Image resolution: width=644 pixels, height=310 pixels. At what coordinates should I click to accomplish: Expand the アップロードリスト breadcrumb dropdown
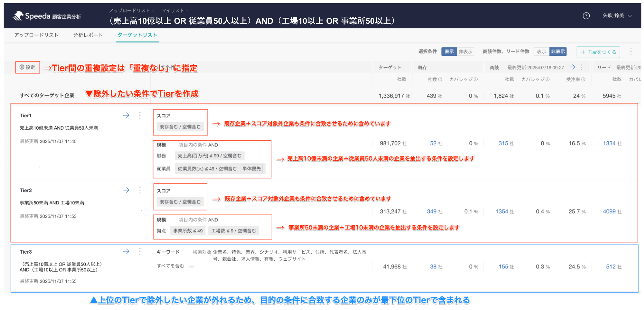click(131, 11)
